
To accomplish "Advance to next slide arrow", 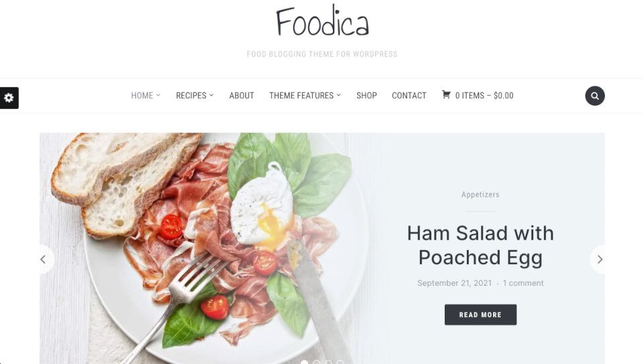I will 599,259.
